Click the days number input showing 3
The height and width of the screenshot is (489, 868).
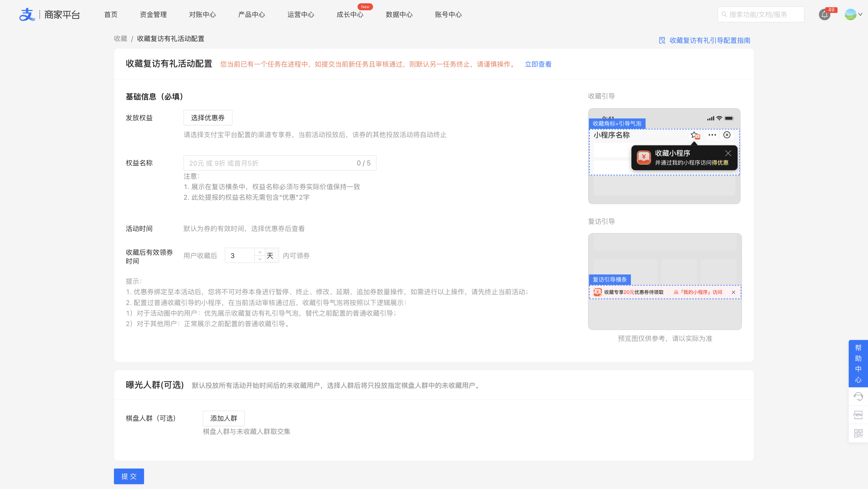tap(240, 255)
